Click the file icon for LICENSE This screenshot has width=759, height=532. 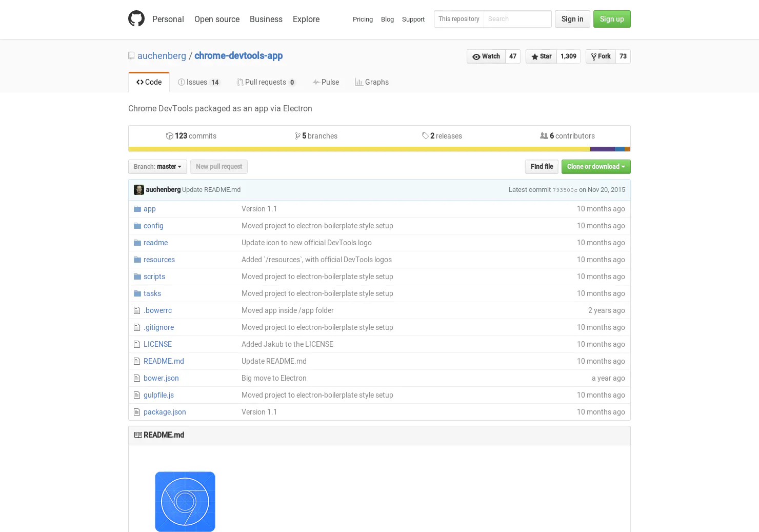pyautogui.click(x=137, y=344)
